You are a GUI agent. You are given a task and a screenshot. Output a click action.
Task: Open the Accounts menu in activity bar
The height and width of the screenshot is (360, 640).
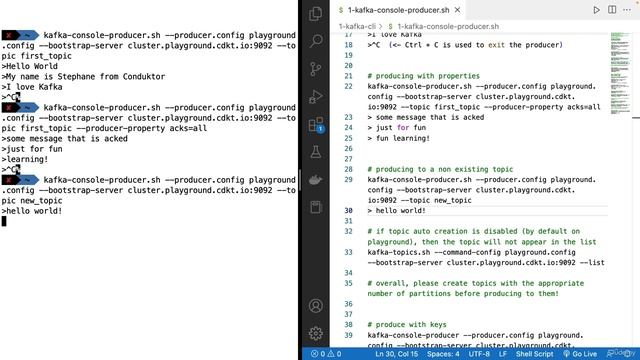pyautogui.click(x=316, y=306)
